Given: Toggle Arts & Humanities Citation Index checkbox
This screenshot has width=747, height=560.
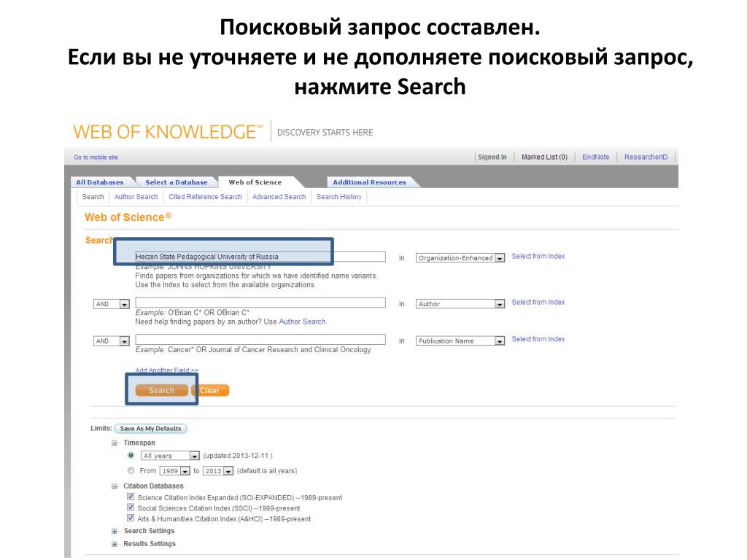Looking at the screenshot, I should [x=131, y=518].
